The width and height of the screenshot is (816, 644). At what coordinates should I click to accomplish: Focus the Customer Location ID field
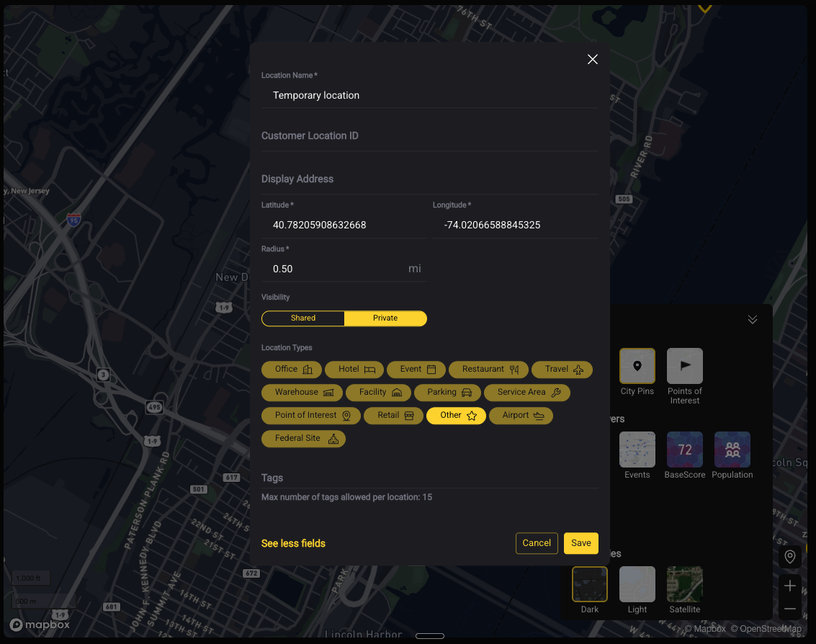[x=430, y=136]
